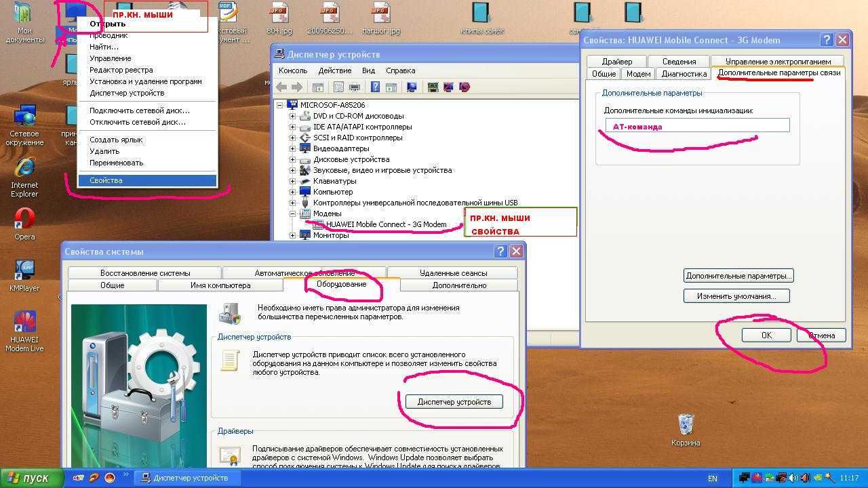
Task: Open the Консоль menu in Device Manager
Action: point(293,70)
